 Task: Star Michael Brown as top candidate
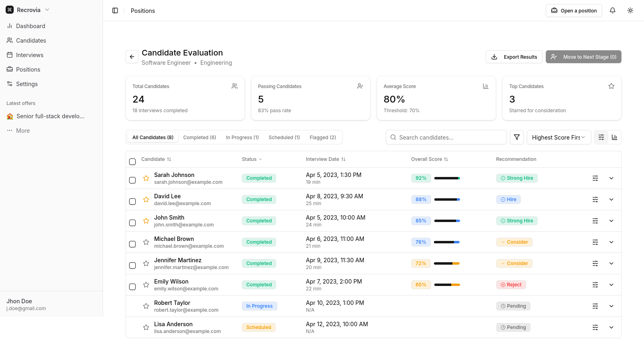[146, 243]
